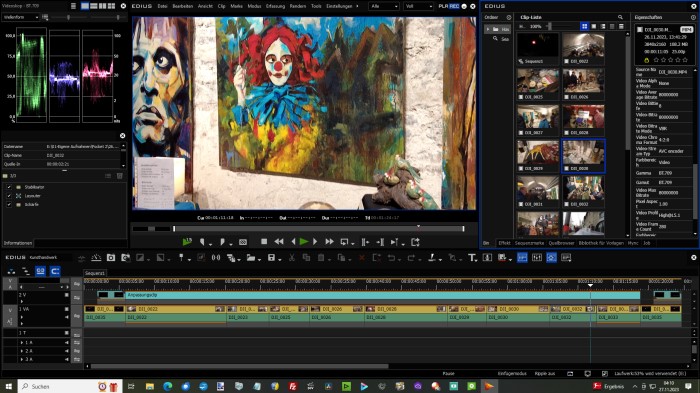Toggle the 2 V track lock box
This screenshot has width=700, height=393.
pos(67,295)
